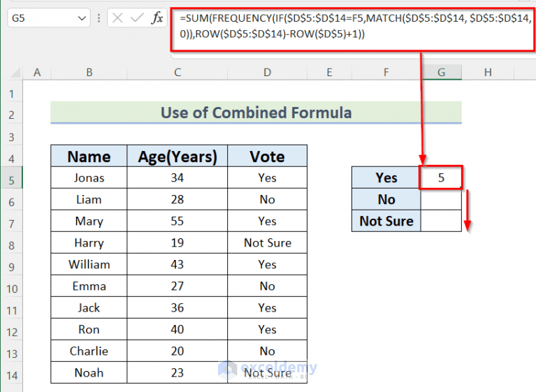The width and height of the screenshot is (536, 392).
Task: Select column C header
Action: pos(177,73)
